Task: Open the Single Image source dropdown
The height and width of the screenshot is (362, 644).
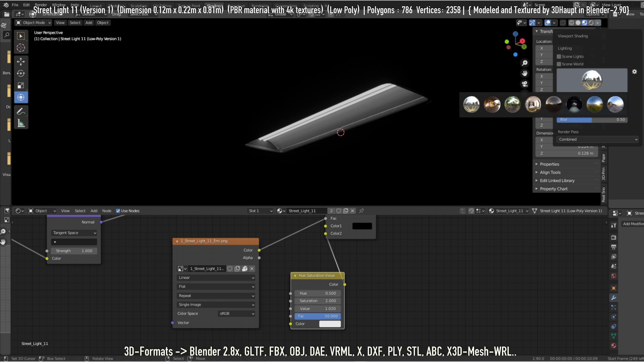Action: (216, 305)
